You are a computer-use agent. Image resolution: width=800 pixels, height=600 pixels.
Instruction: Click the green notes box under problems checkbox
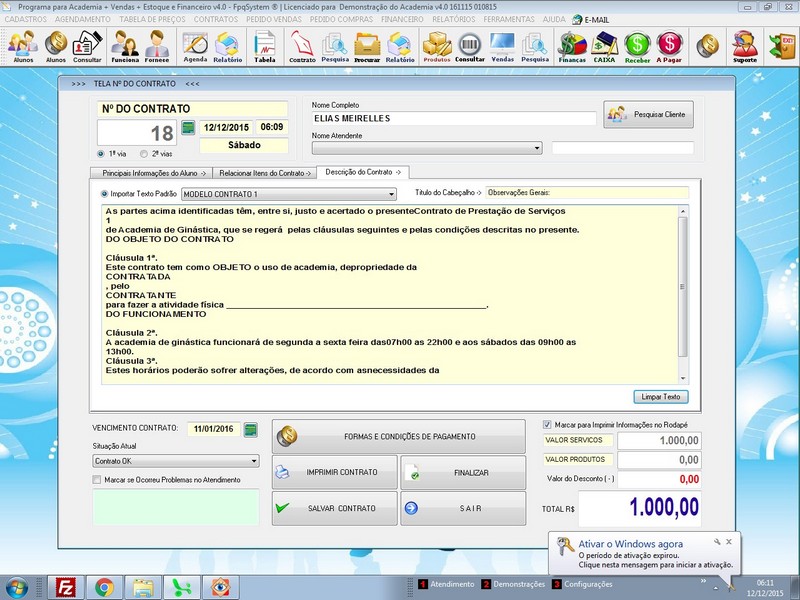point(176,507)
